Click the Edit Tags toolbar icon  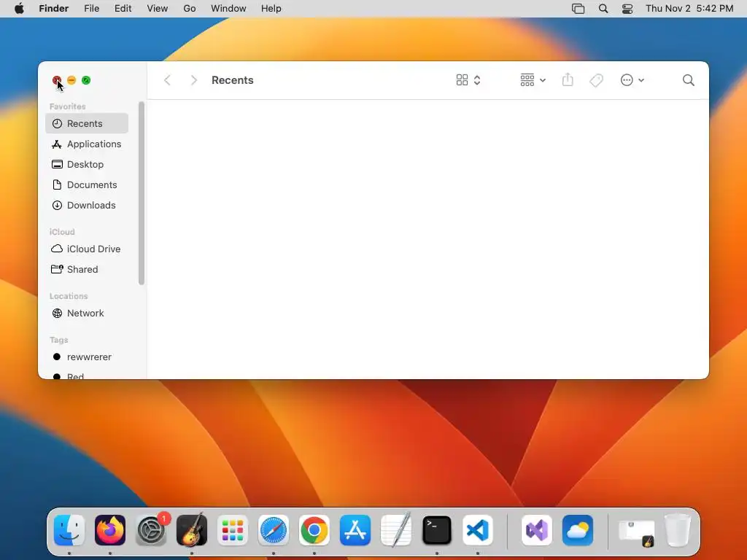click(x=596, y=80)
